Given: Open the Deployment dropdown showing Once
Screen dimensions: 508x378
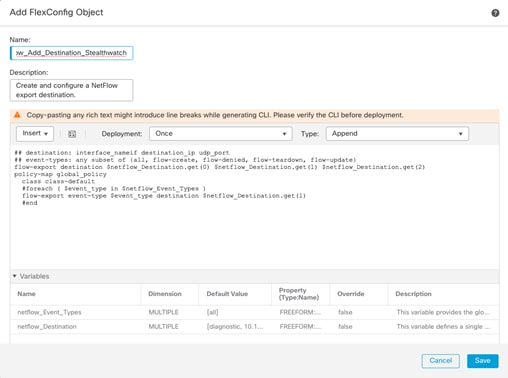Looking at the screenshot, I should (x=221, y=134).
